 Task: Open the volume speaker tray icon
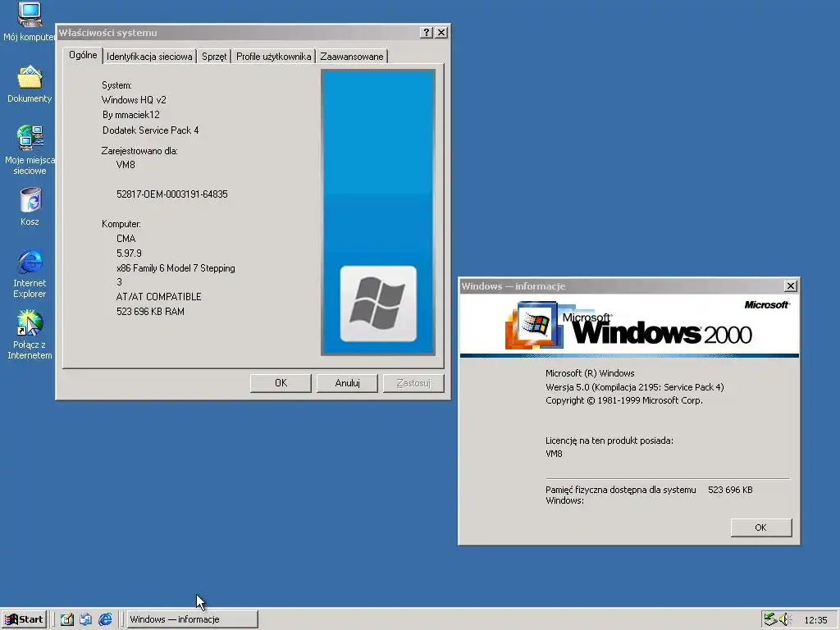click(x=785, y=619)
